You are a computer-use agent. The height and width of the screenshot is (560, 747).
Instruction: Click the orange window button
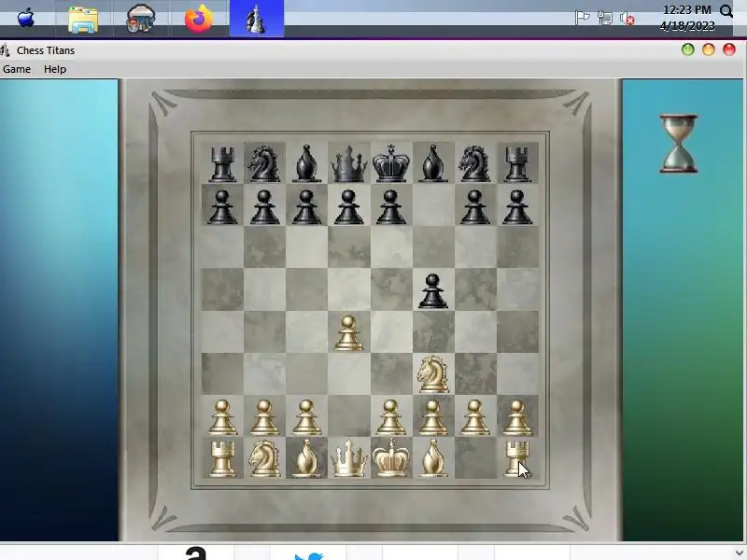click(x=709, y=49)
